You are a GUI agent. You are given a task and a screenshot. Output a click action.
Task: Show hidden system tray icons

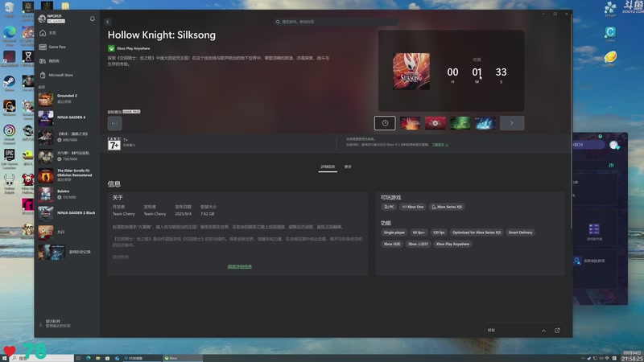(583, 358)
